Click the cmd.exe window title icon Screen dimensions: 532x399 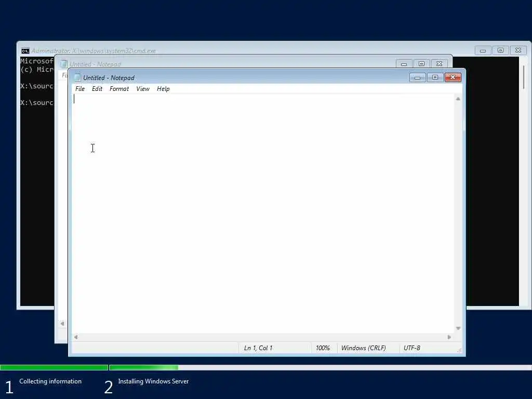(25, 51)
